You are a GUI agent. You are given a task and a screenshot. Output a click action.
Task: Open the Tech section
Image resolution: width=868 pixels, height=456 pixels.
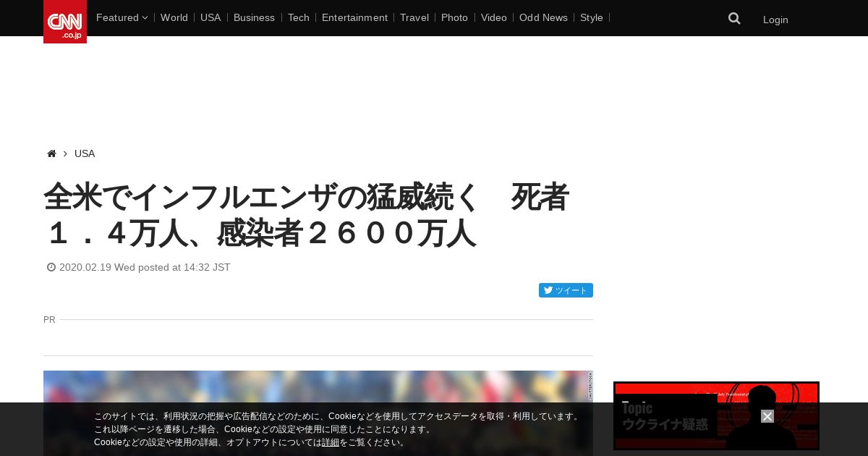point(298,17)
